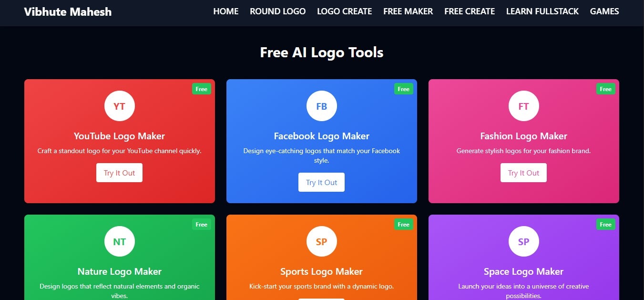Visit LEARN FULLSTACK section

point(542,11)
